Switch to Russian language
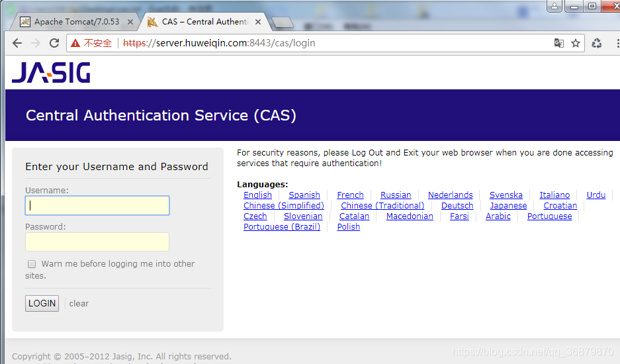This screenshot has width=620, height=364. coord(396,195)
